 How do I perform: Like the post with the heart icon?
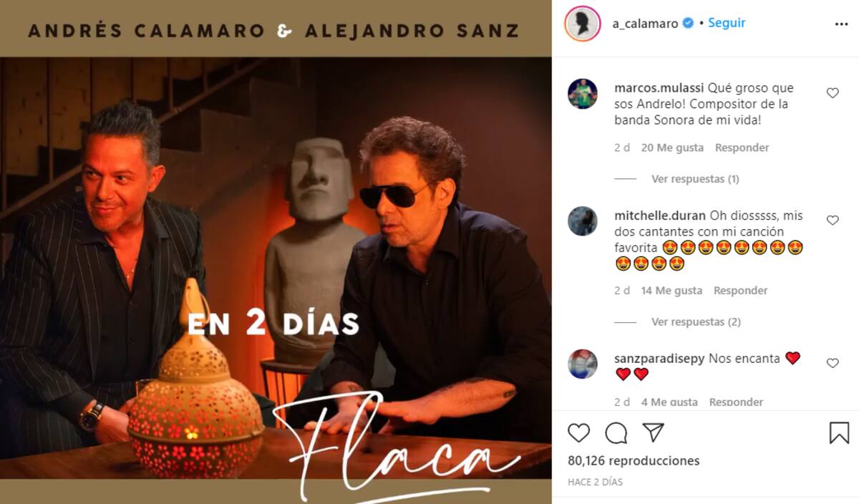tap(578, 433)
